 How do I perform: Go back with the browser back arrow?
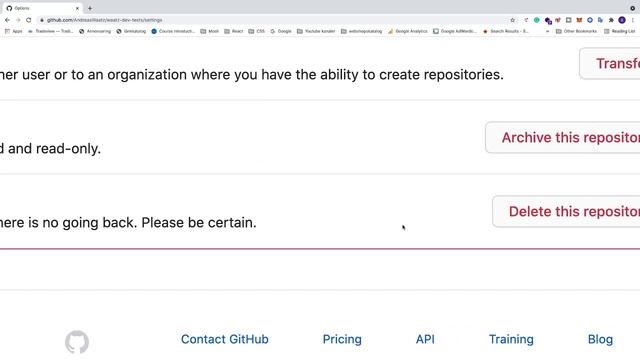point(7,20)
